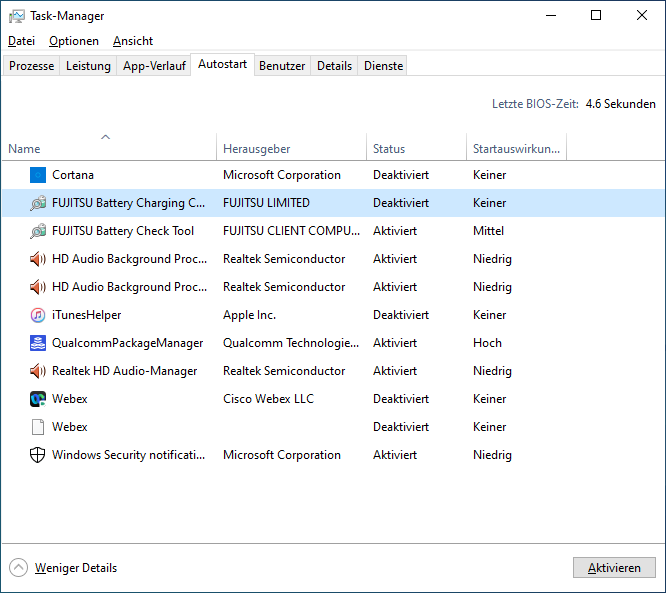The image size is (666, 593).
Task: Click the Cisco Webex LLC publisher cell
Action: 268,399
